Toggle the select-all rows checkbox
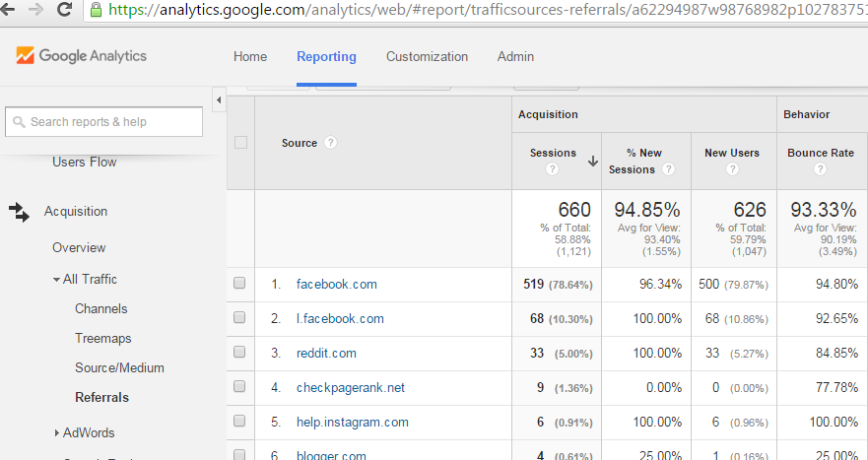Image resolution: width=868 pixels, height=460 pixels. pyautogui.click(x=240, y=143)
